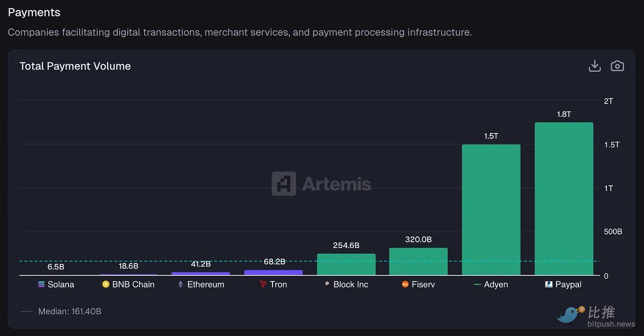
Task: Click the Median 161.40B label
Action: click(x=69, y=311)
